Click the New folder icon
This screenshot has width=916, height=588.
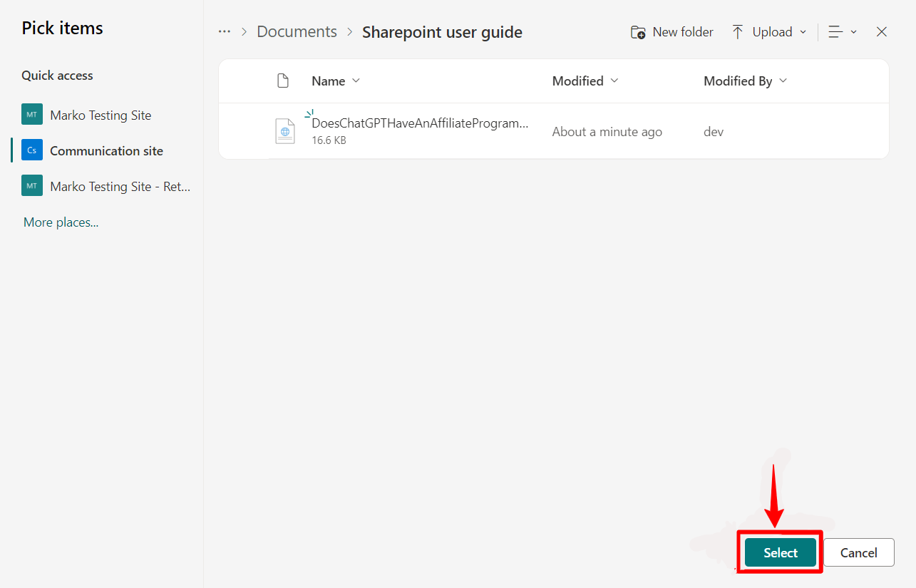pyautogui.click(x=638, y=32)
